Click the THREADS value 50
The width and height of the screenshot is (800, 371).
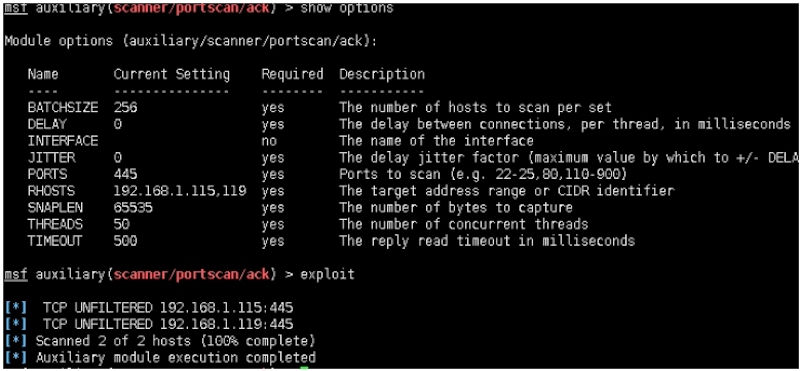tap(121, 224)
